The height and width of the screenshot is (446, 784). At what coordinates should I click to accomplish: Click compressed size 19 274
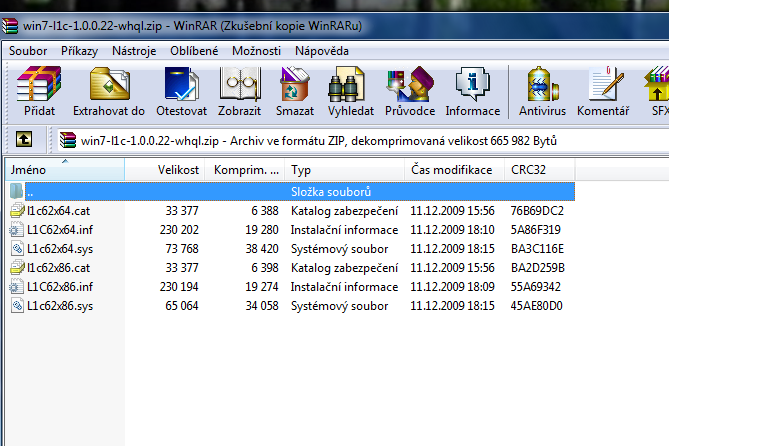[x=262, y=287]
